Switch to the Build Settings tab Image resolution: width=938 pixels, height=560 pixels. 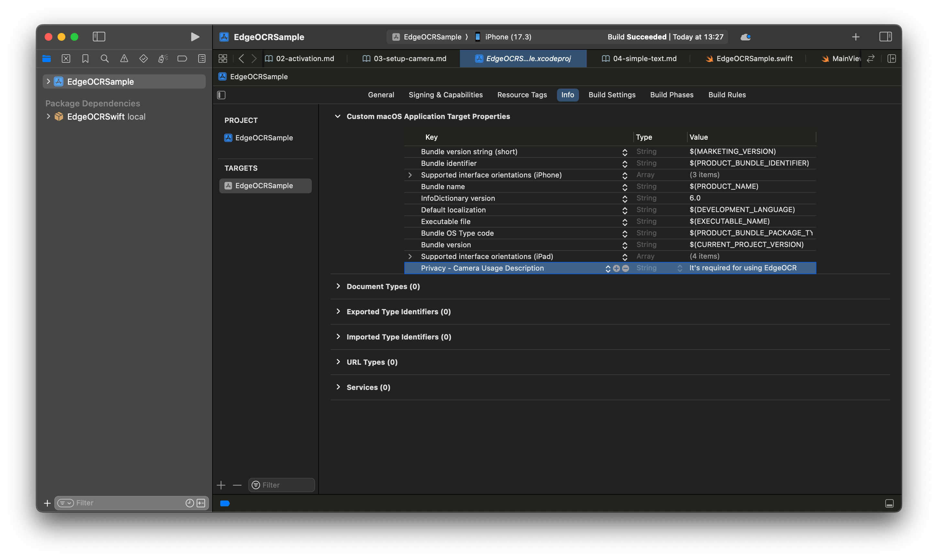(x=612, y=95)
